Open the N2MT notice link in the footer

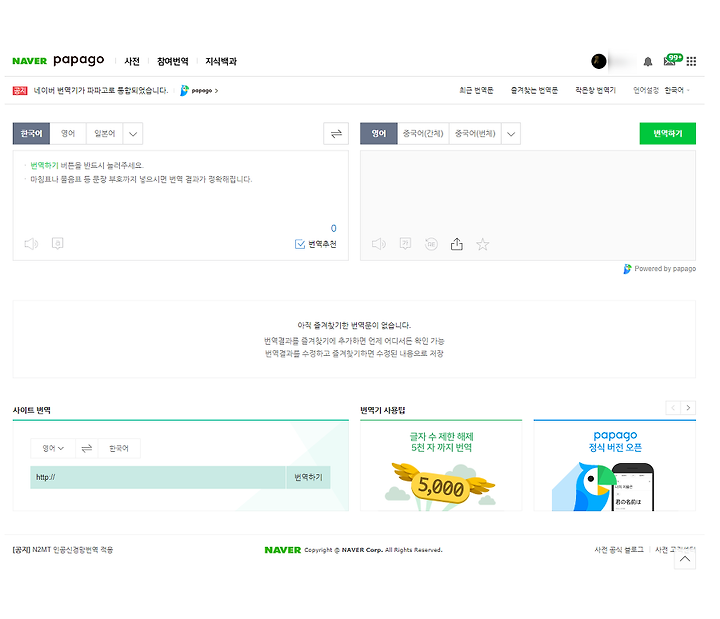[62, 550]
